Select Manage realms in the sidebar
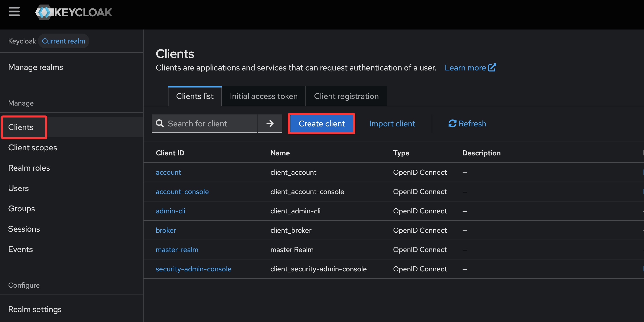644x322 pixels. pos(36,67)
